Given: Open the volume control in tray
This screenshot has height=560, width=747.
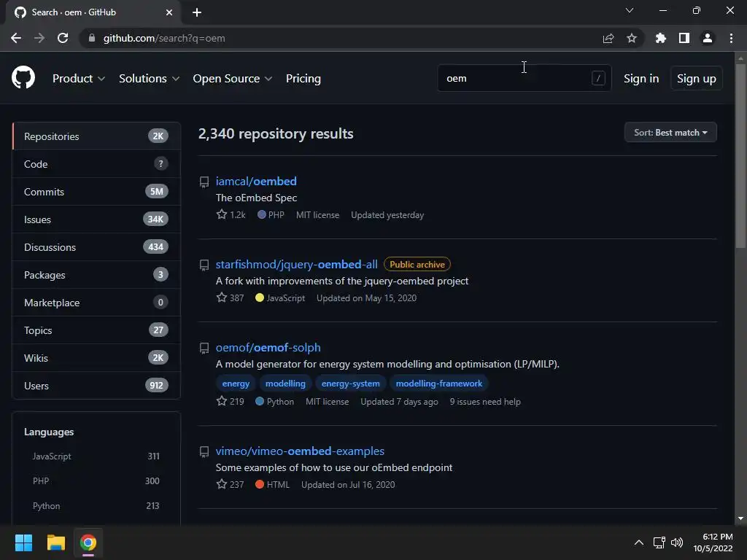Looking at the screenshot, I should pyautogui.click(x=676, y=542).
